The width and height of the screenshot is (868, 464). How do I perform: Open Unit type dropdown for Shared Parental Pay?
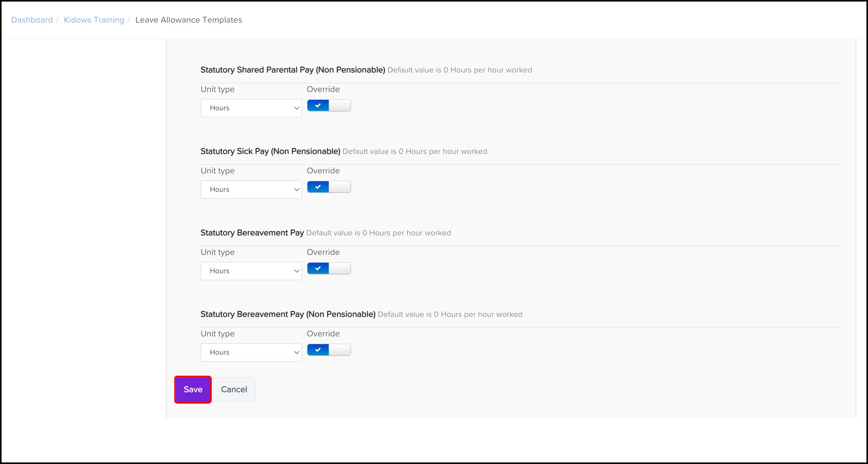(251, 108)
